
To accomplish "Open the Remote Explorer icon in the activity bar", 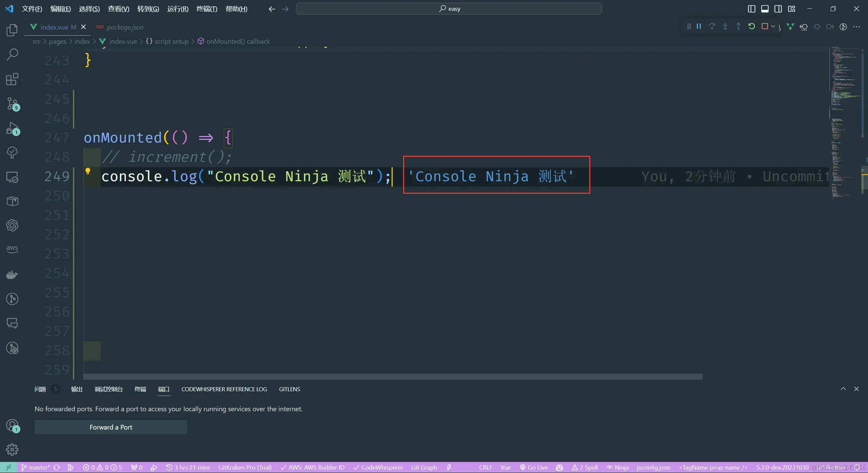I will [x=12, y=177].
